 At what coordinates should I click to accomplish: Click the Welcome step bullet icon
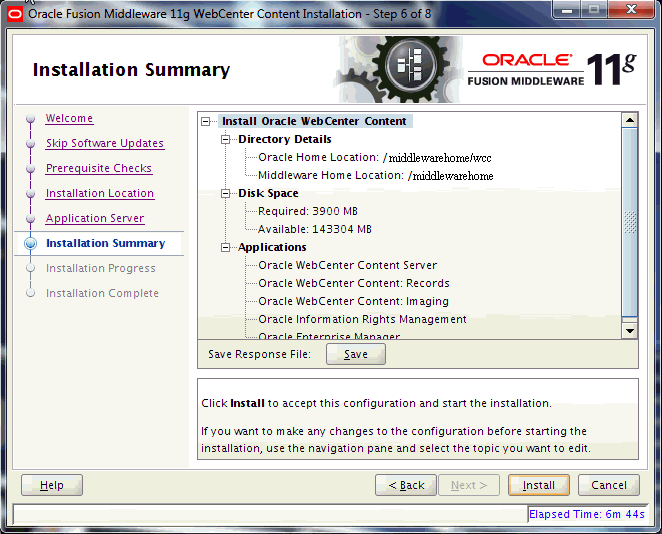(x=30, y=119)
